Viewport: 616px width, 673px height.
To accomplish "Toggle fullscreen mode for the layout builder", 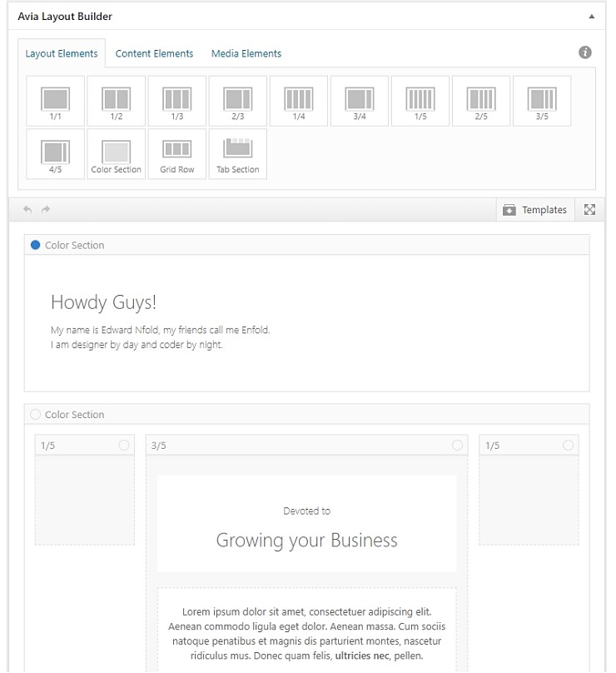I will coord(589,210).
